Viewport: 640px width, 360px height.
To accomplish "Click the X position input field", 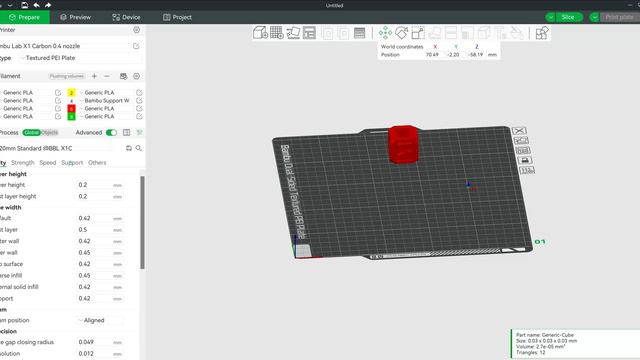I will (x=433, y=55).
